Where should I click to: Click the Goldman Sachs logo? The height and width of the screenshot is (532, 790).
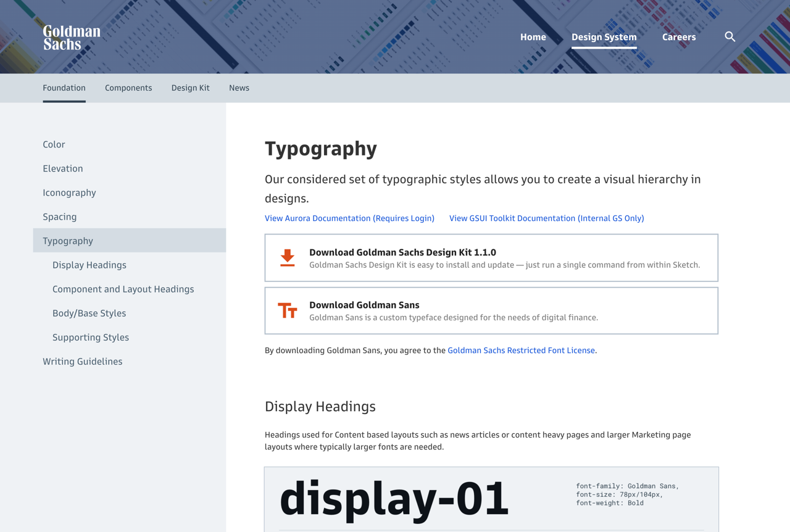(x=72, y=38)
